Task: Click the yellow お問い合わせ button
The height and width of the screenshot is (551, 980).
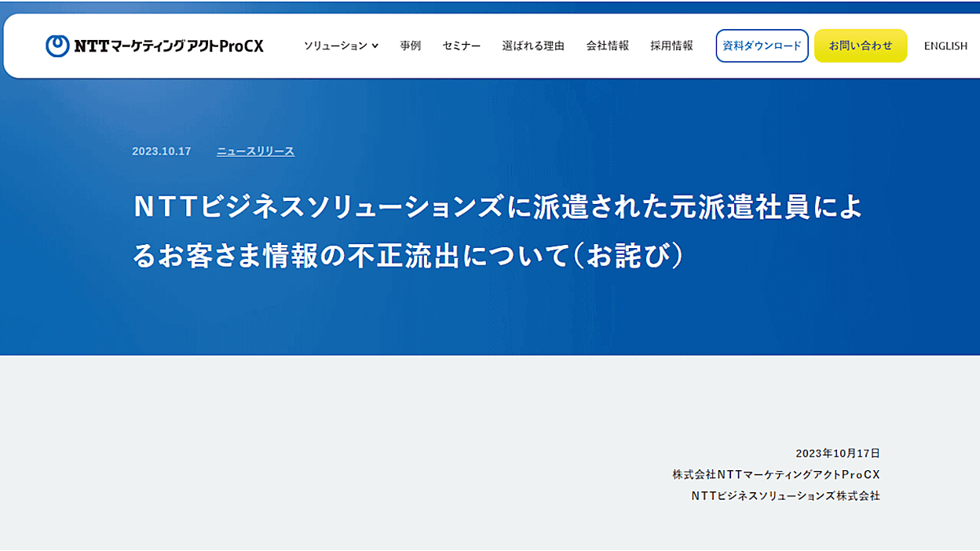Action: tap(861, 46)
